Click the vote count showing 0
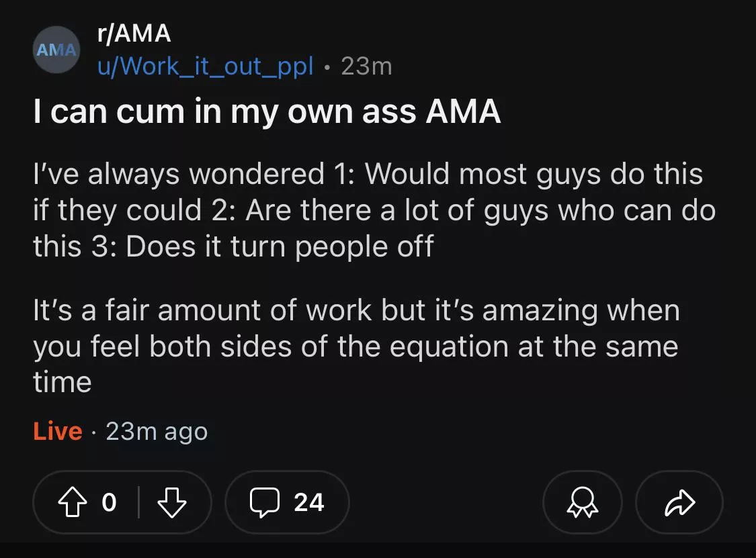756x558 pixels. (x=110, y=502)
